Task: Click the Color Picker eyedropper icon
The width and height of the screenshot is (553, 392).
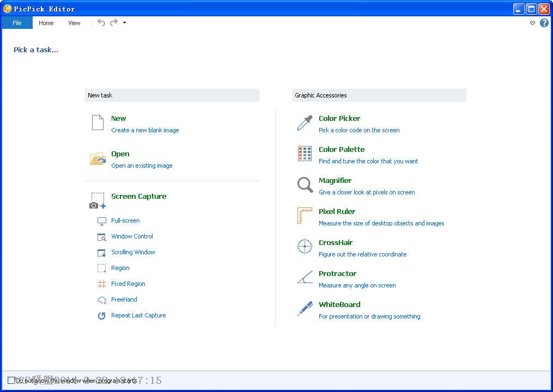Action: pyautogui.click(x=305, y=123)
